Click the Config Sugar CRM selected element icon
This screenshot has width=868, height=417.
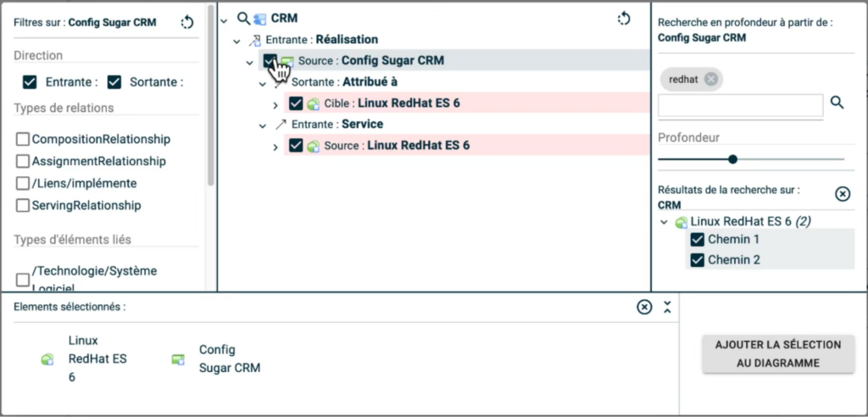[178, 359]
